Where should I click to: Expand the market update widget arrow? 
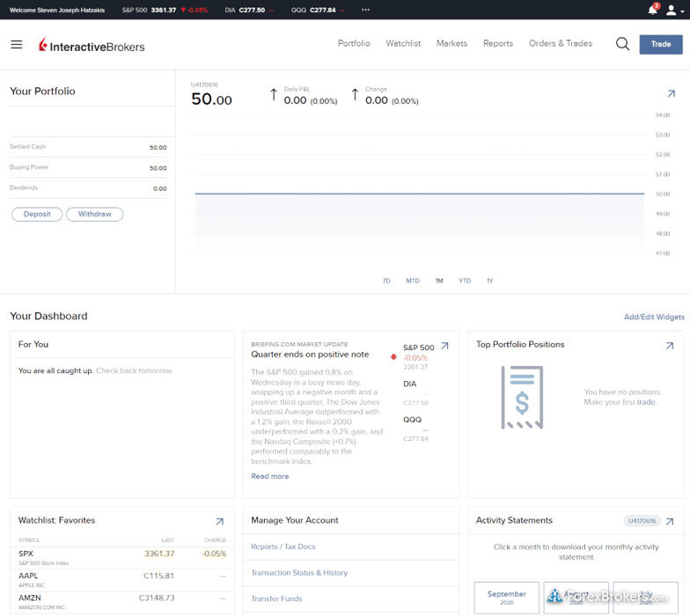445,346
